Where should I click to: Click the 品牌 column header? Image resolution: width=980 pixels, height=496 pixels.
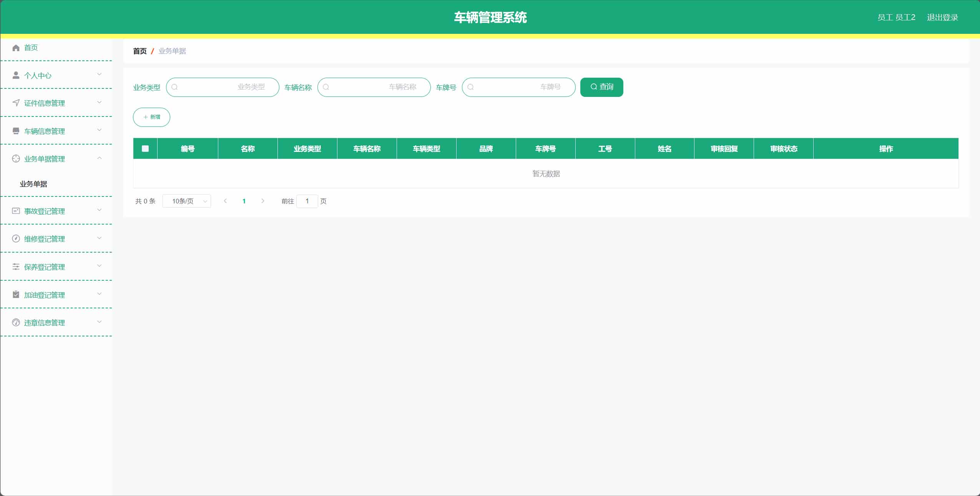coord(486,148)
